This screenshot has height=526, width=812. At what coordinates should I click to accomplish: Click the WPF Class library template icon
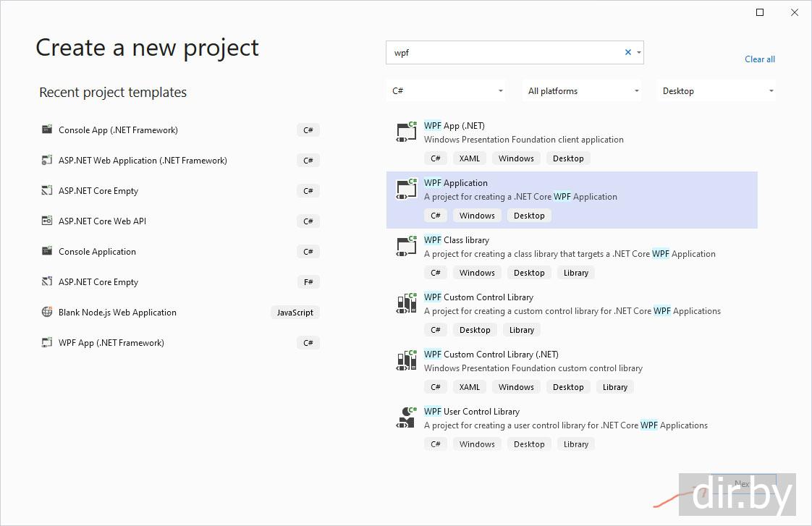407,245
